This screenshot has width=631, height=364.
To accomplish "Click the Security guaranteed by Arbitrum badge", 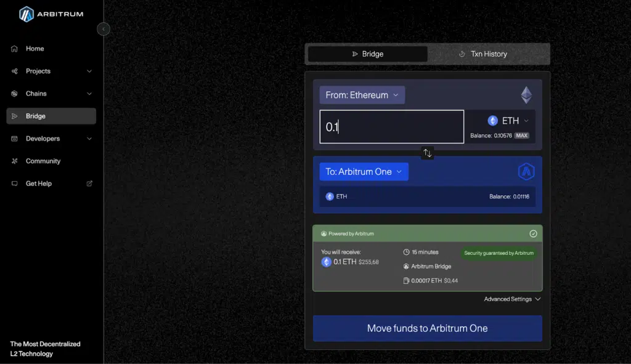I will pos(499,253).
